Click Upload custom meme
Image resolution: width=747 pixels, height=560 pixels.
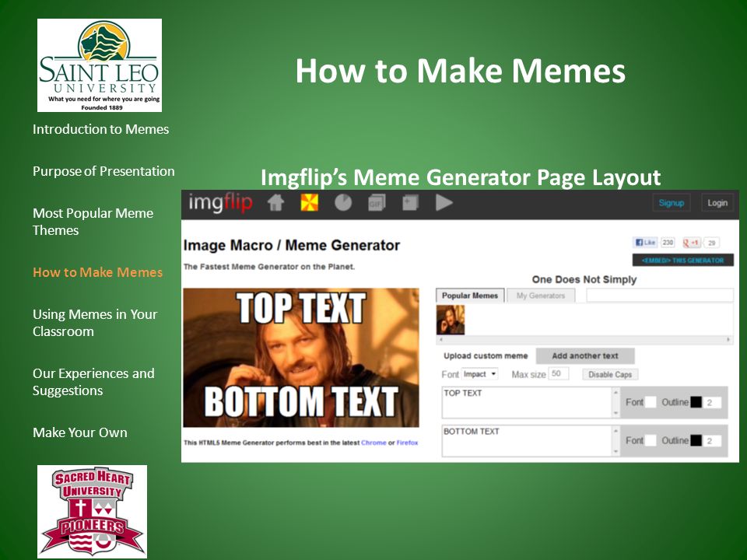(x=486, y=355)
